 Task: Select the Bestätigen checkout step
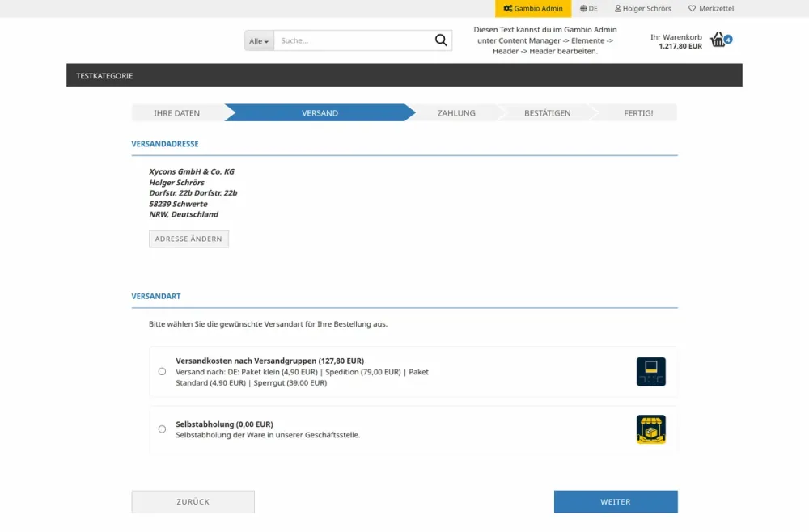tap(548, 113)
